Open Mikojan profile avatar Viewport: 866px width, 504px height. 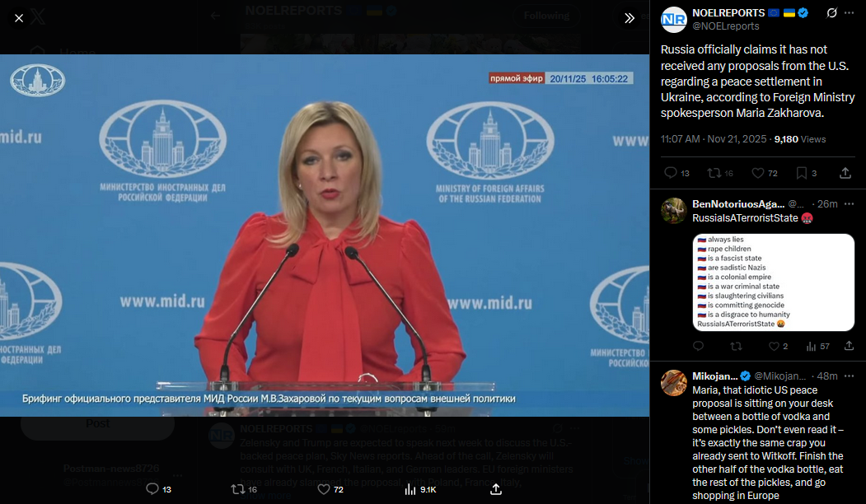click(x=673, y=383)
